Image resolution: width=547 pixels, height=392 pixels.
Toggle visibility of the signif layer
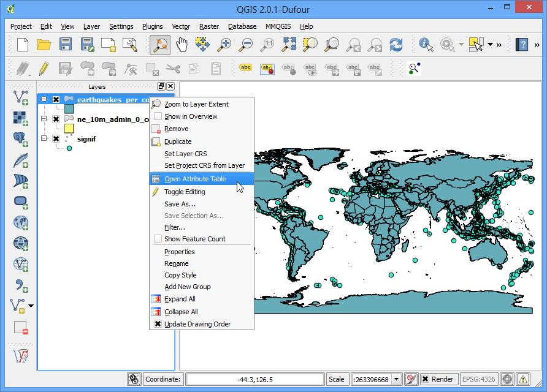56,138
